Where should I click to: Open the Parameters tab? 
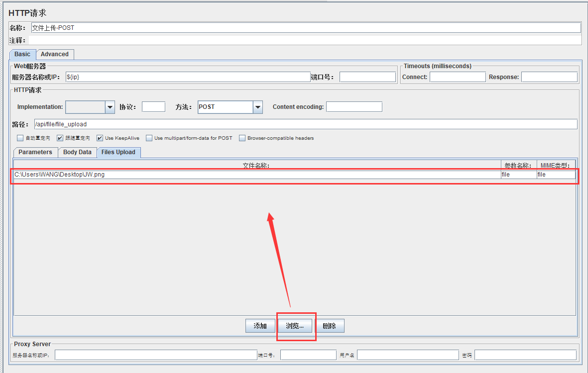tap(35, 152)
